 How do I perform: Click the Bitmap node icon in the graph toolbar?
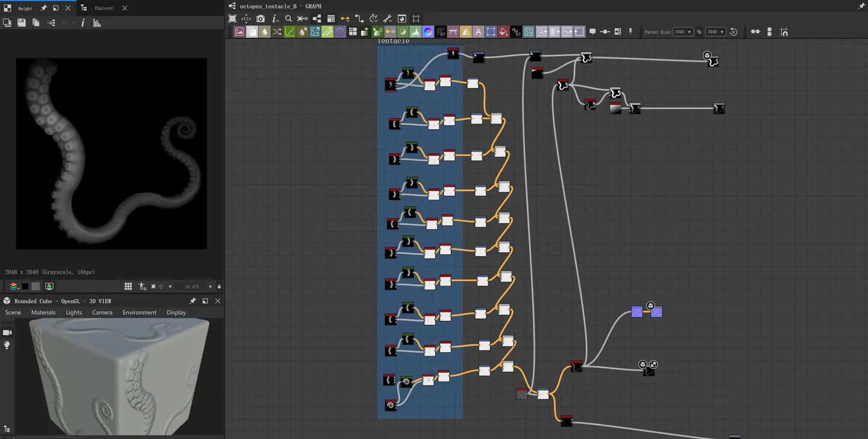click(x=239, y=32)
